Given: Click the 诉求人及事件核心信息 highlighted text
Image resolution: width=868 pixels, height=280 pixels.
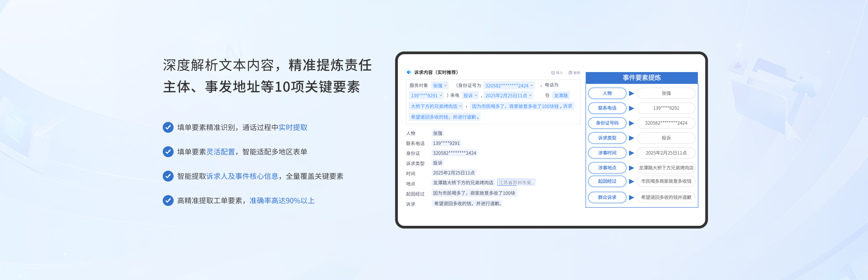Looking at the screenshot, I should 242,176.
